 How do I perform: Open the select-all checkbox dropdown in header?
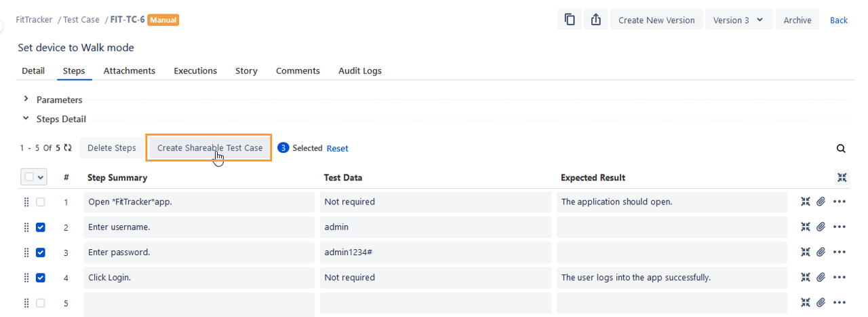coord(34,177)
